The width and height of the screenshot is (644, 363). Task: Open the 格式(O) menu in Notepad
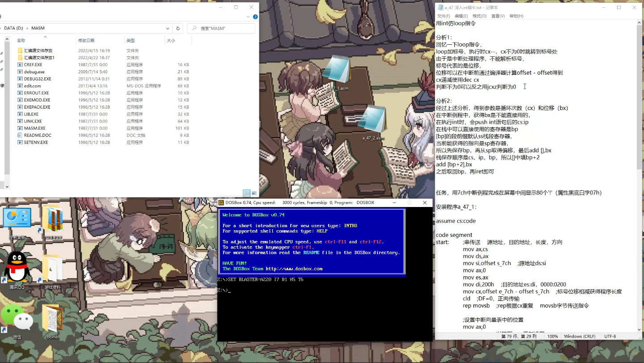pyautogui.click(x=479, y=16)
